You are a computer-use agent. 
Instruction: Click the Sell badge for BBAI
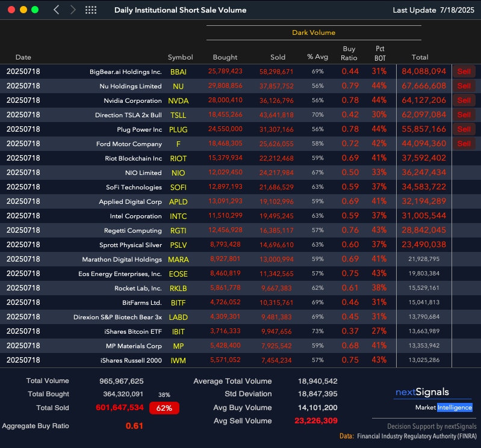(464, 72)
